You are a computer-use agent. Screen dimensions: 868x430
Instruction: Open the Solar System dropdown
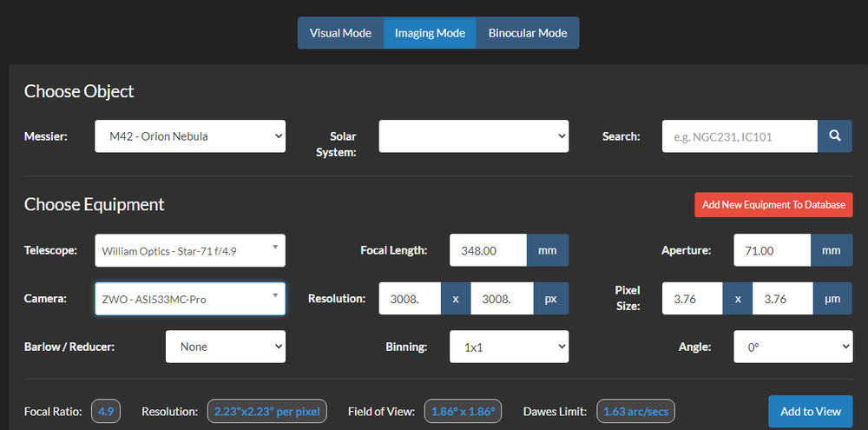coord(473,136)
